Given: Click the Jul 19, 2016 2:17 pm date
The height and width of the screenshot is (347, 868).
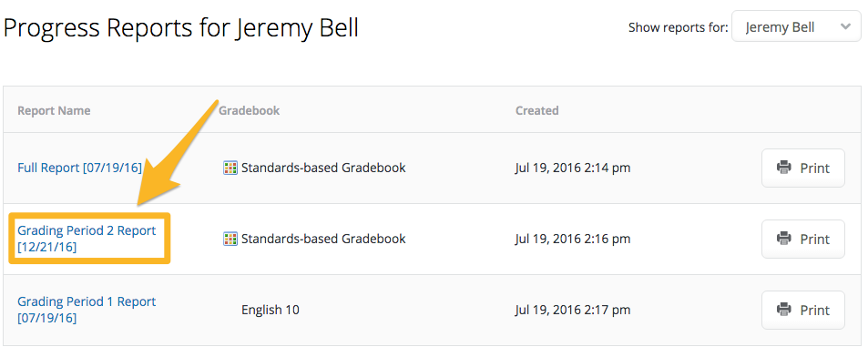Looking at the screenshot, I should (x=572, y=310).
